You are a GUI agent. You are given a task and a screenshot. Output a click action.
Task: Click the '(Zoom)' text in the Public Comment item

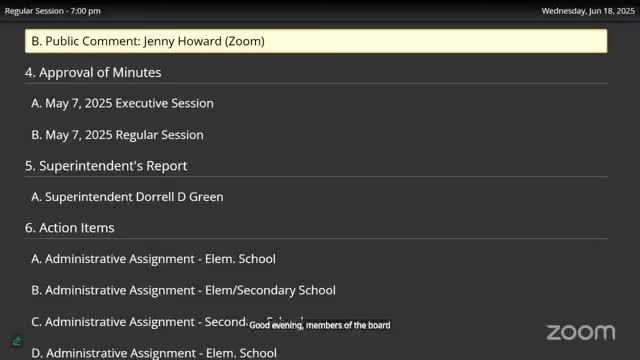[244, 41]
